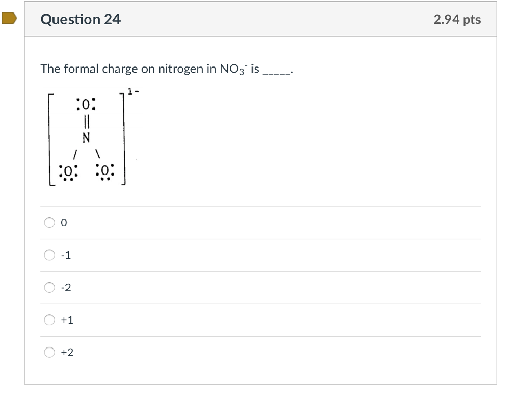Image resolution: width=532 pixels, height=402 pixels.
Task: Click the lower-left oxygen atom
Action: 67,170
